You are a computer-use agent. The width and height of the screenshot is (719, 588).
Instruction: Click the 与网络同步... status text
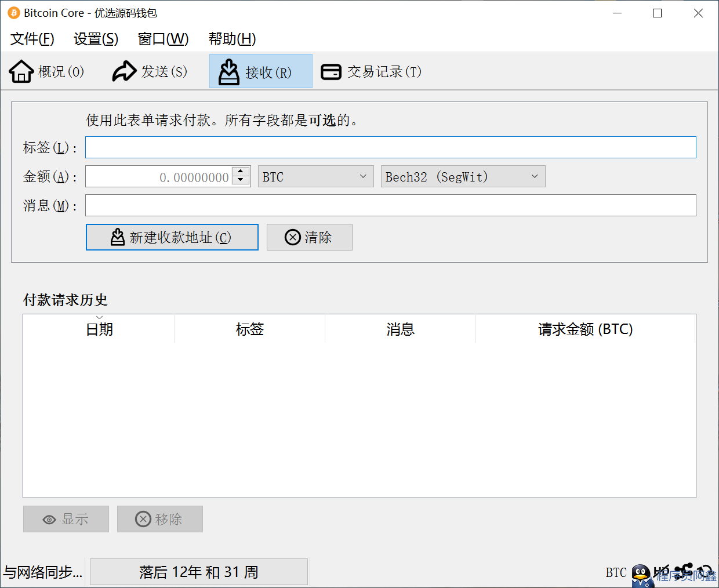pos(43,572)
